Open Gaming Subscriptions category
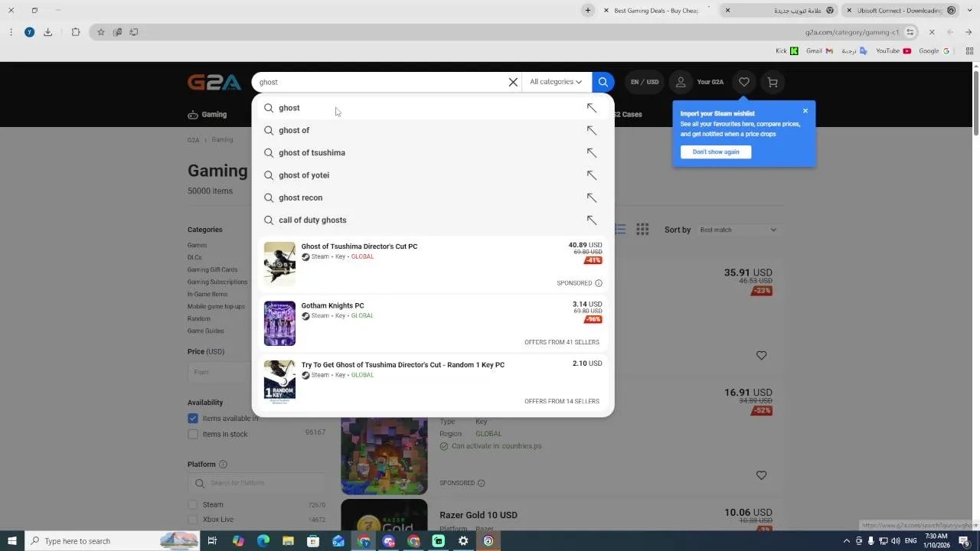The height and width of the screenshot is (551, 980). click(217, 282)
